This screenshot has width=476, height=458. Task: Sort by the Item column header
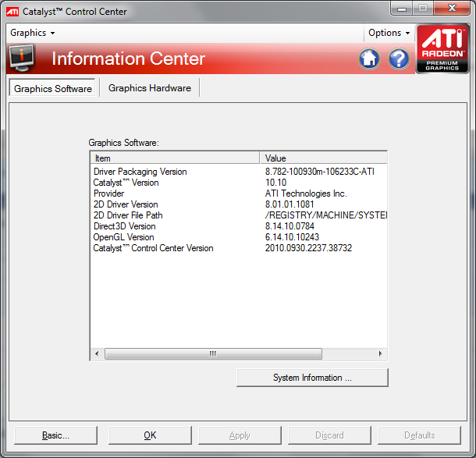[175, 158]
